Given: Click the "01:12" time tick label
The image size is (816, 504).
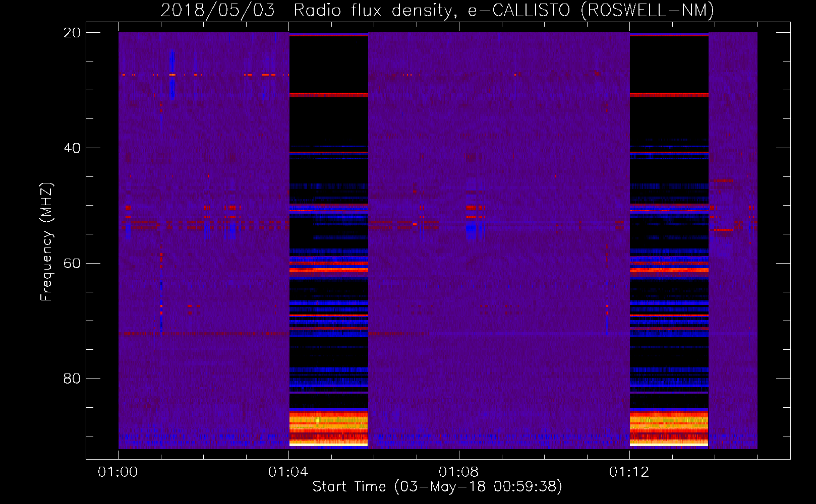Looking at the screenshot, I should point(629,472).
